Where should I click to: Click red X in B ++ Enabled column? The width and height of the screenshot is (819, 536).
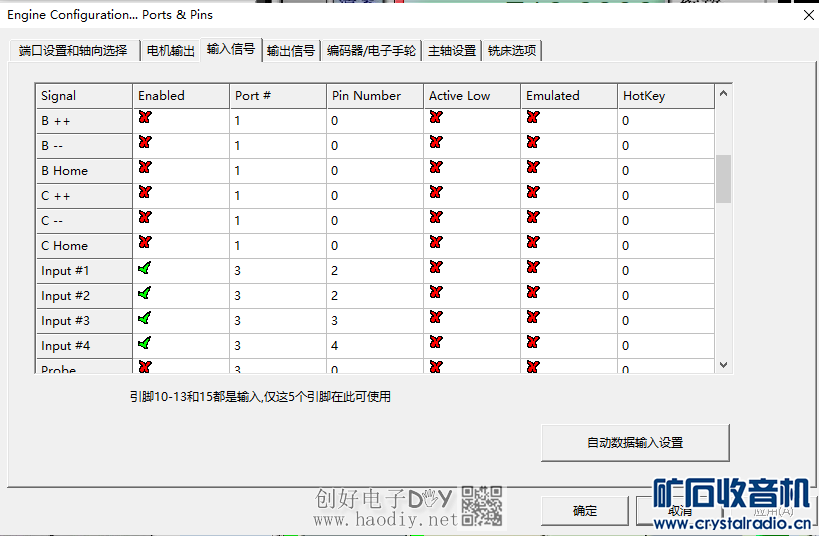(145, 117)
